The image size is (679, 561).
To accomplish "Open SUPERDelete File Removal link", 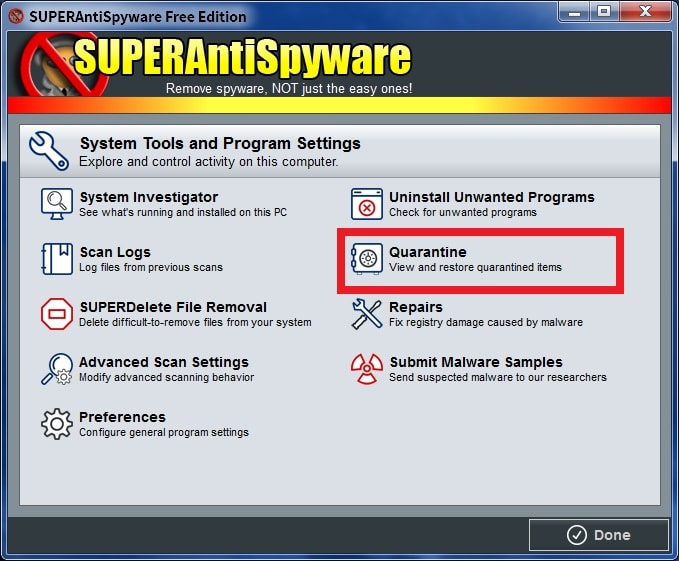I will tap(173, 307).
